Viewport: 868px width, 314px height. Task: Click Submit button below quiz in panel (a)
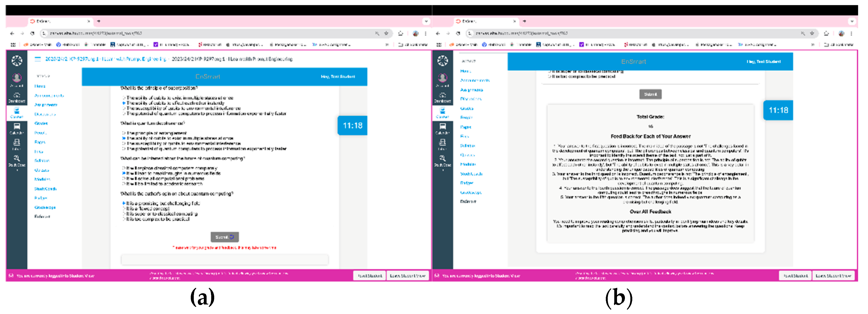point(225,237)
